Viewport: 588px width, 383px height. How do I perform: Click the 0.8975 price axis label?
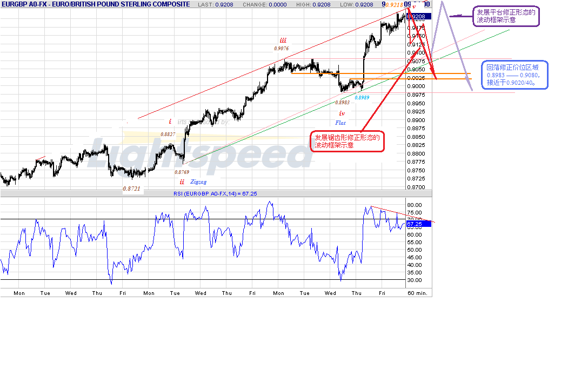coord(416,95)
